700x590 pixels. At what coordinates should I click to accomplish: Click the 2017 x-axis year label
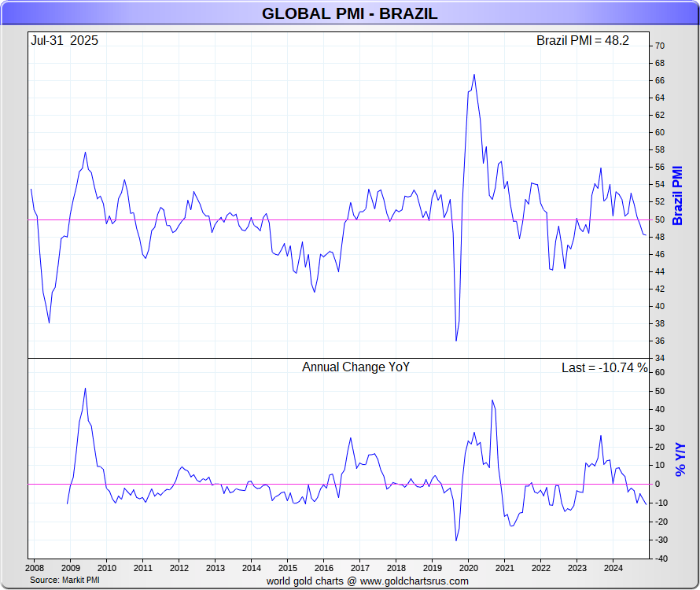[359, 568]
